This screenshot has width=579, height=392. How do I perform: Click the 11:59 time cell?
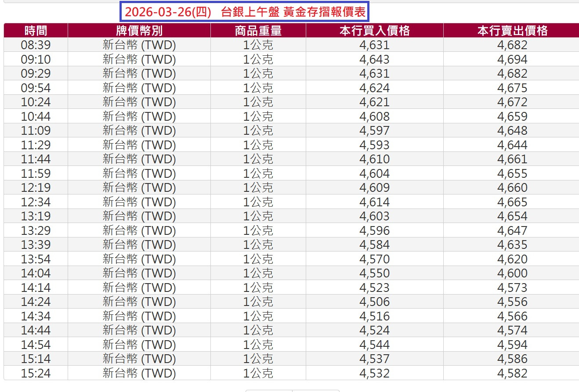tap(36, 173)
